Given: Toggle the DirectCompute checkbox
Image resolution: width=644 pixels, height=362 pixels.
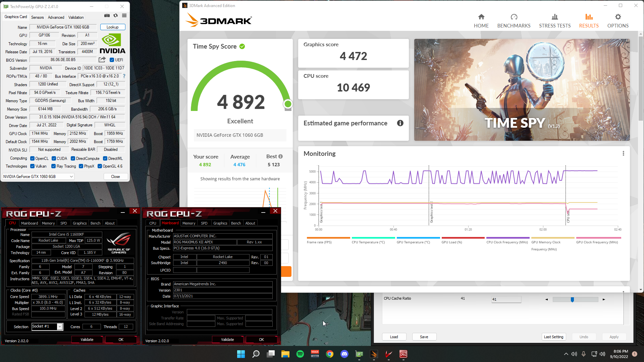Looking at the screenshot, I should 73,159.
